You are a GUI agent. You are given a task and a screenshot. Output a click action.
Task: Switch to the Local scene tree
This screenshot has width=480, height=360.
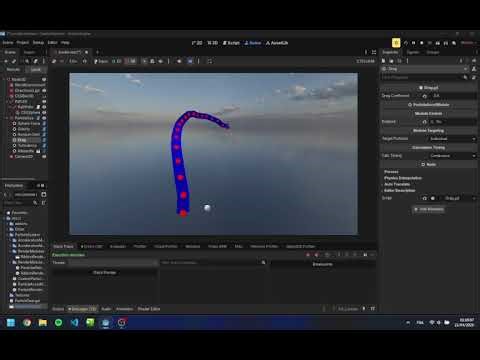pyautogui.click(x=36, y=70)
